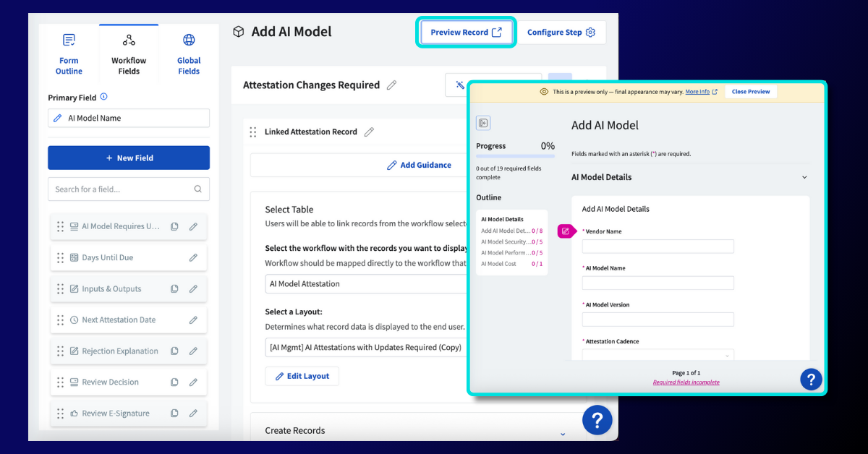Open the AI Attestations layout dropdown
Image resolution: width=868 pixels, height=454 pixels.
367,347
